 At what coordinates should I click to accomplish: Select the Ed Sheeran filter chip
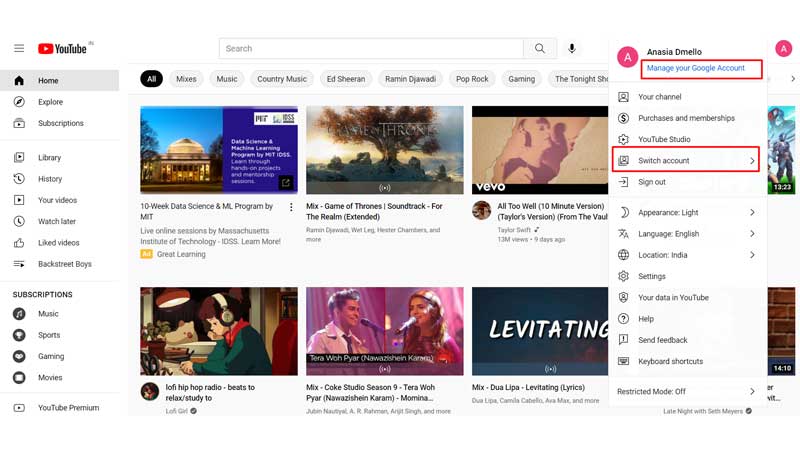click(346, 79)
